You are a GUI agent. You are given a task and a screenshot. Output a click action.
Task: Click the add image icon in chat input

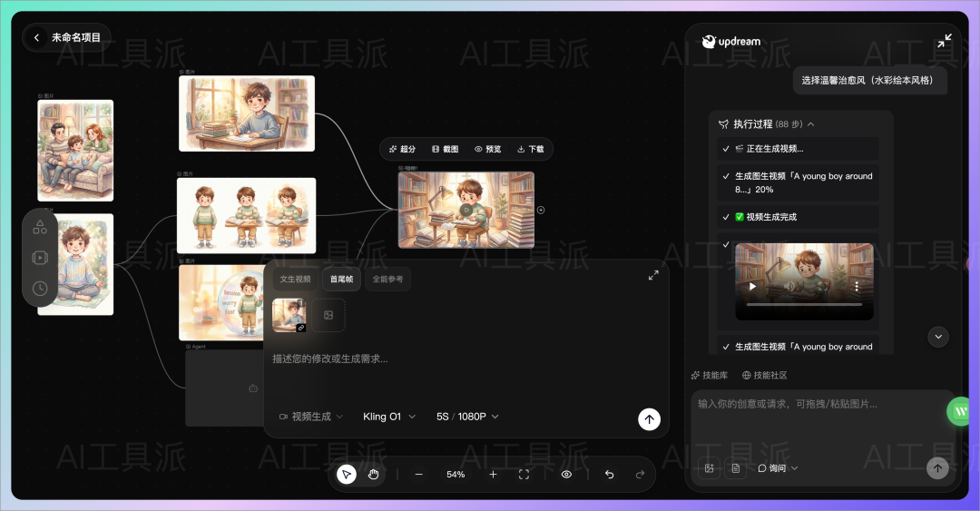coord(709,467)
